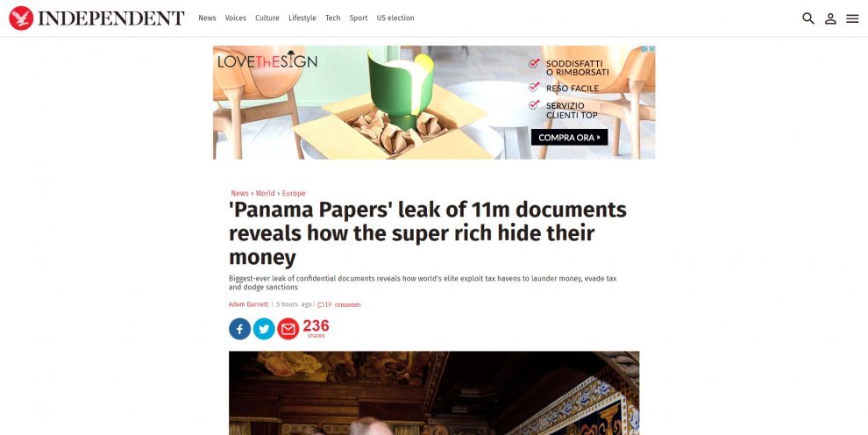The width and height of the screenshot is (868, 435).
Task: Share article via Facebook icon
Action: click(239, 329)
